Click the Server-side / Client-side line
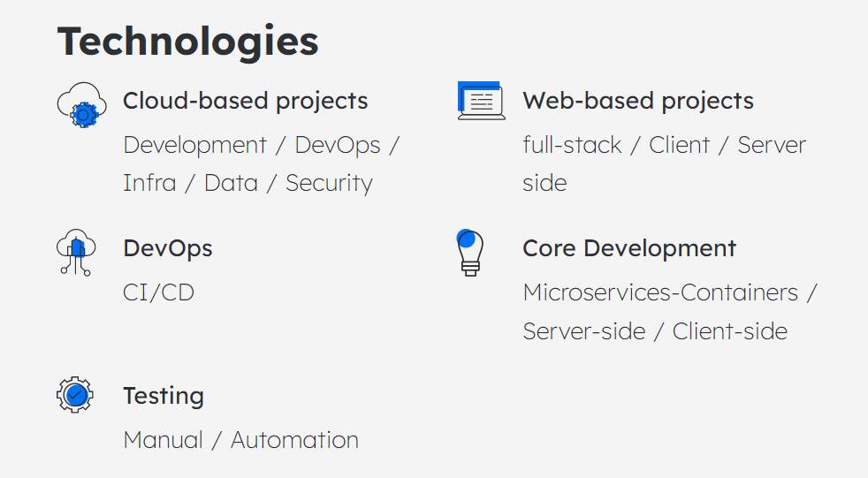Screen dimensions: 868x478 click(x=655, y=331)
